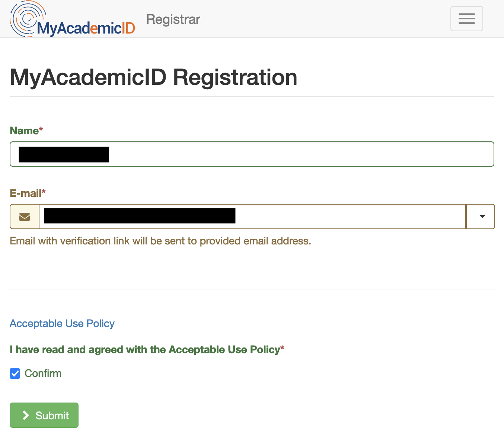This screenshot has width=504, height=439.
Task: Expand the E-mail dropdown arrow
Action: pyautogui.click(x=482, y=217)
